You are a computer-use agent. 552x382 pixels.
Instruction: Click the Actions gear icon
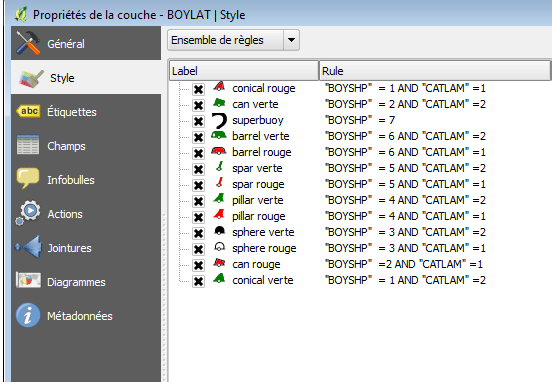point(28,213)
